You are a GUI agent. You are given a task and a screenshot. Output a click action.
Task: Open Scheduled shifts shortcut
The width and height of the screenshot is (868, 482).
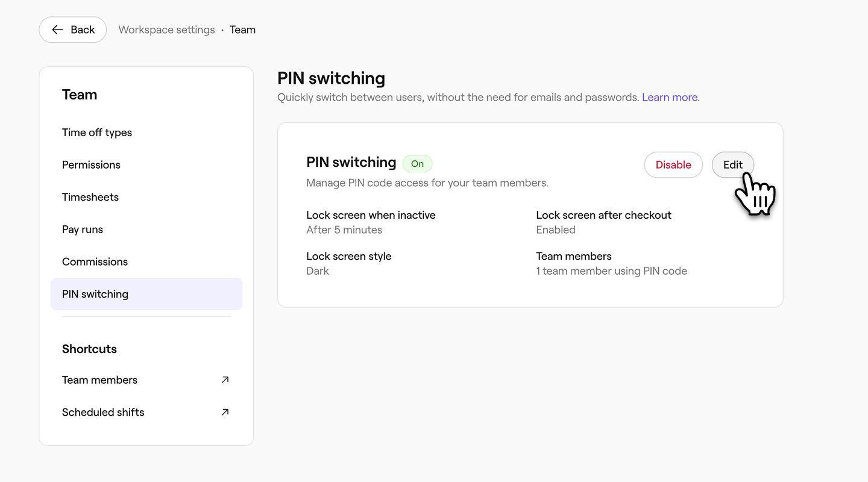pos(103,412)
